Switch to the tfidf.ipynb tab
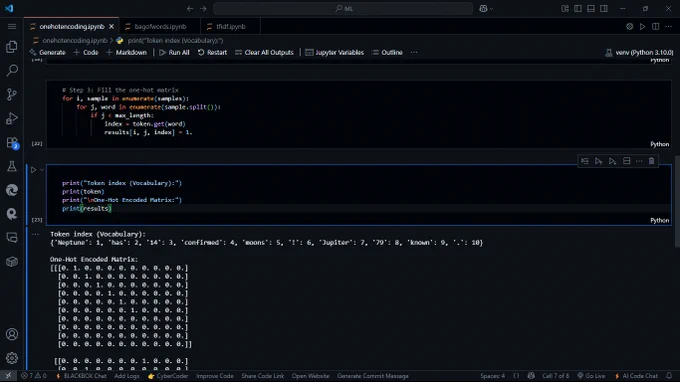680x382 pixels. (231, 26)
